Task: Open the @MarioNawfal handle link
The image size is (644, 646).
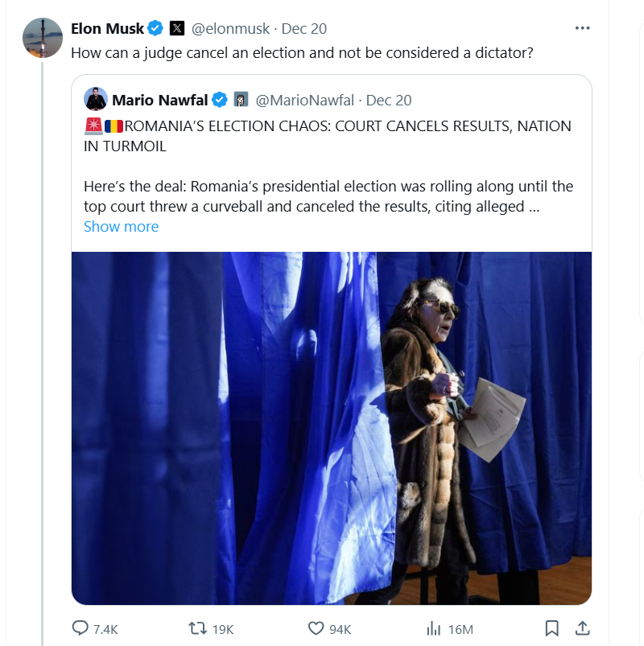Action: point(304,100)
